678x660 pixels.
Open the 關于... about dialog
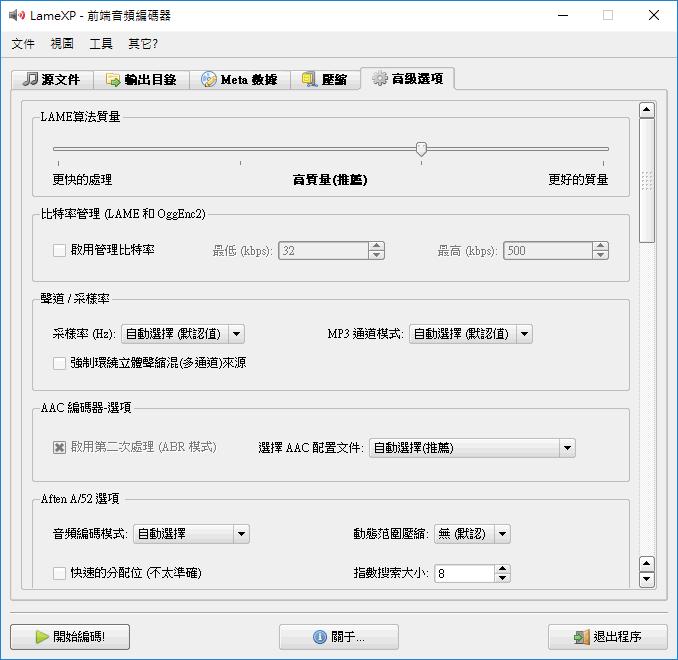pyautogui.click(x=339, y=637)
